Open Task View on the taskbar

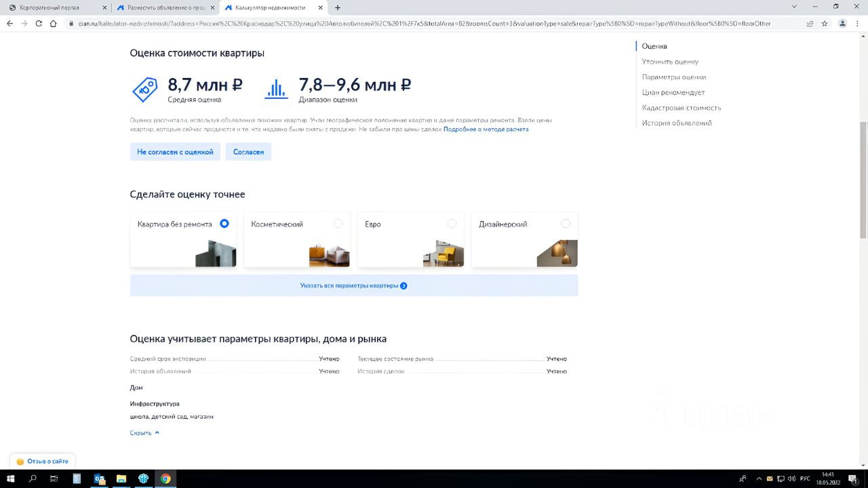click(x=54, y=479)
